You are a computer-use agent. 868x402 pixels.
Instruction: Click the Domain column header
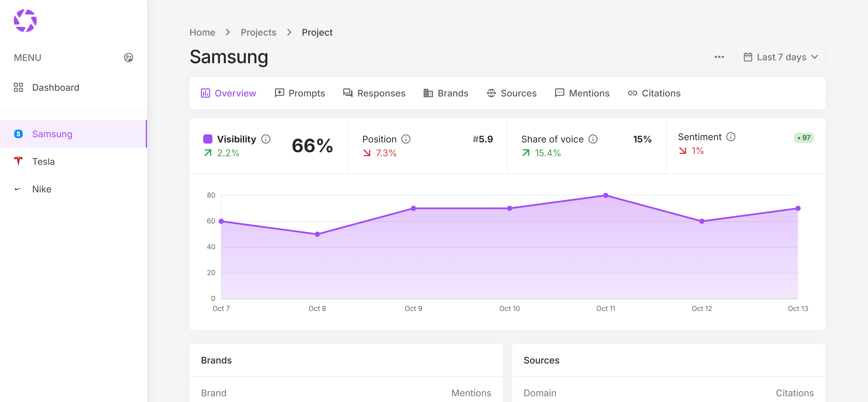click(x=540, y=393)
